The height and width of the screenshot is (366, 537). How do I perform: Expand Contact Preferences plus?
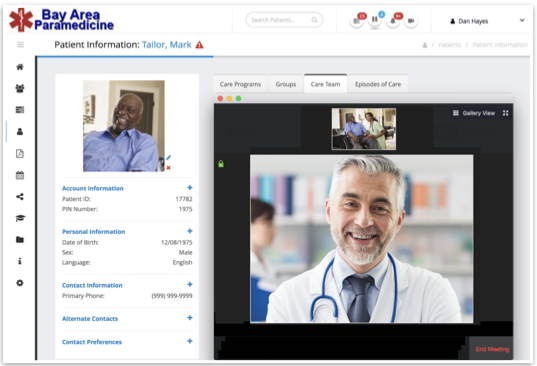click(x=190, y=341)
